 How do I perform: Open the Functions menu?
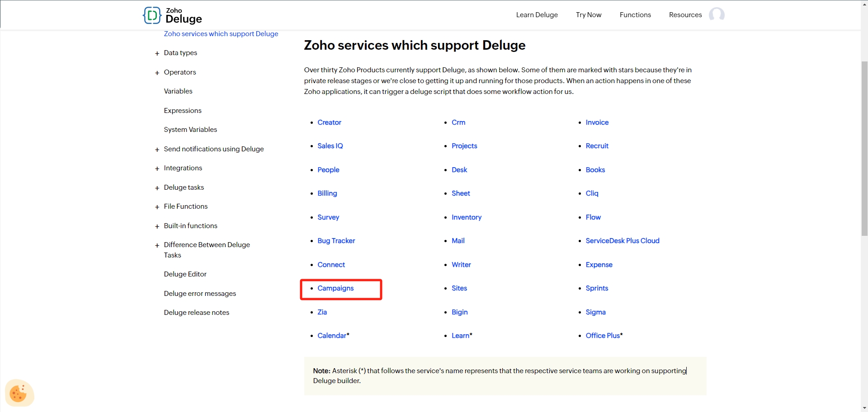click(x=635, y=15)
